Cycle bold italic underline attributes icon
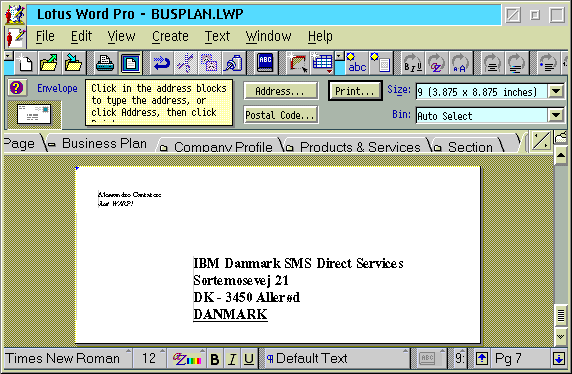572x374 pixels. pos(413,63)
